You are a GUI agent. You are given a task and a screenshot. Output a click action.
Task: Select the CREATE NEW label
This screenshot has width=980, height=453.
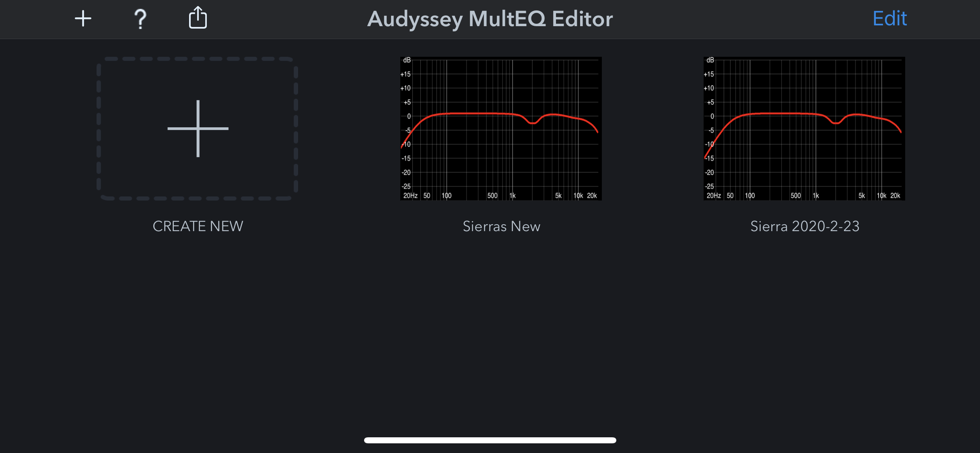[x=198, y=226]
